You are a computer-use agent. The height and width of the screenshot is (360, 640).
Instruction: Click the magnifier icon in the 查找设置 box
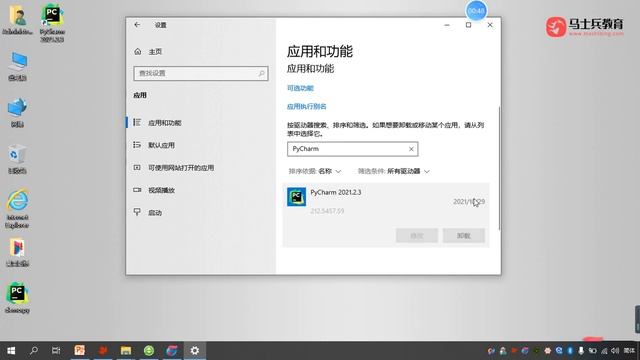click(x=261, y=73)
